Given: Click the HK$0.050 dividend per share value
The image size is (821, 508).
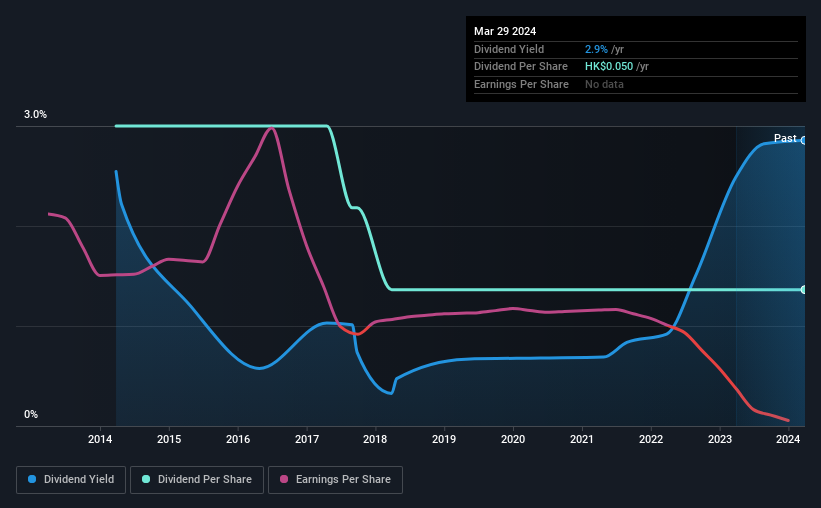Looking at the screenshot, I should [609, 67].
